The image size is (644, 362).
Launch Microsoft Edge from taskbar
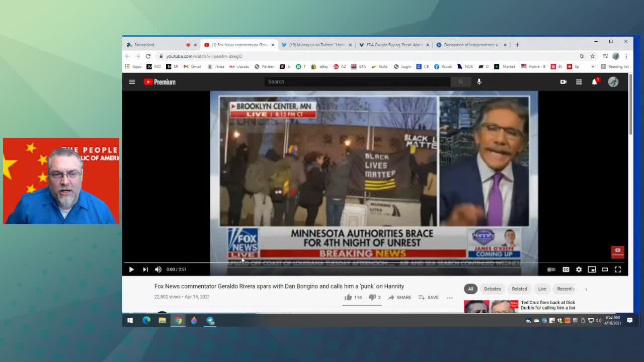[146, 320]
